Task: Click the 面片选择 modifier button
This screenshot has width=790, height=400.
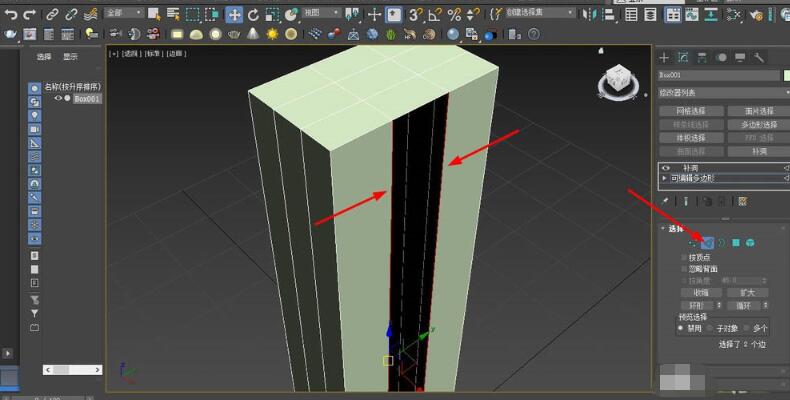Action: coord(759,111)
